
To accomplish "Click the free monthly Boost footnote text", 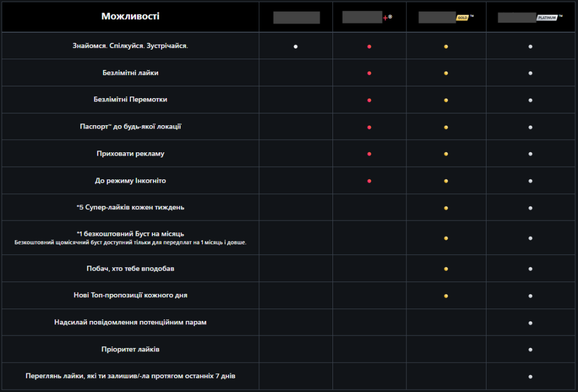I will [x=130, y=243].
